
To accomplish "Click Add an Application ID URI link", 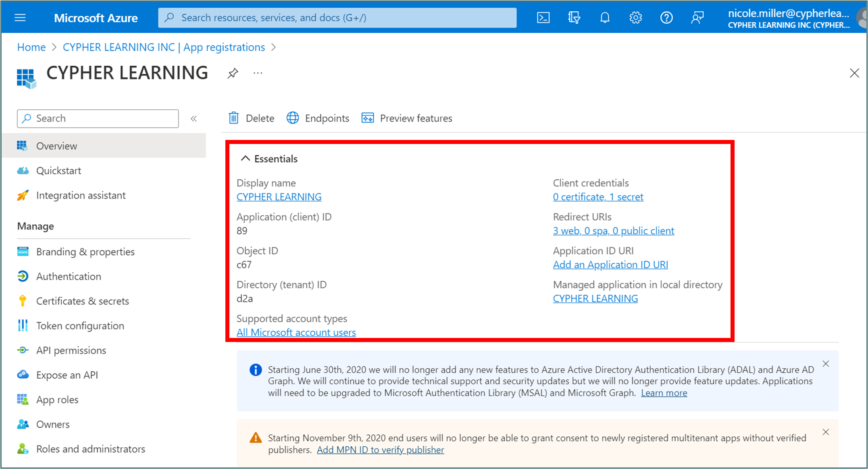I will click(x=610, y=265).
